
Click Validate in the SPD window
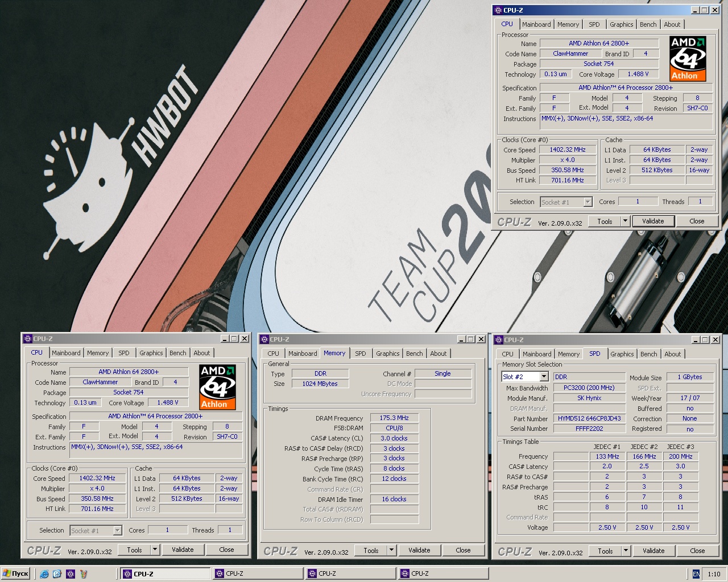[653, 551]
